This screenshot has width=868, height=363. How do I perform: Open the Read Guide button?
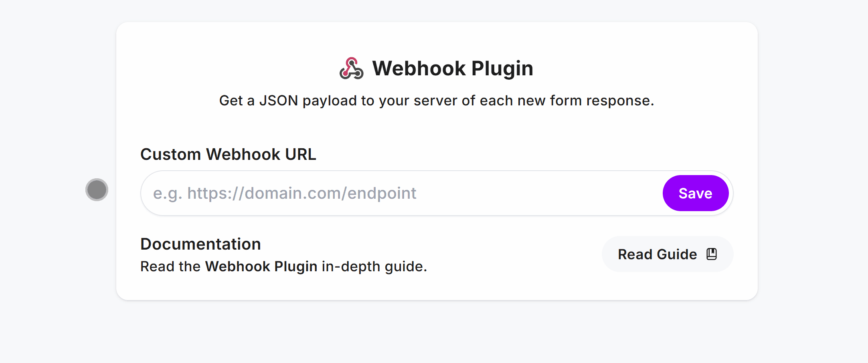click(x=667, y=254)
